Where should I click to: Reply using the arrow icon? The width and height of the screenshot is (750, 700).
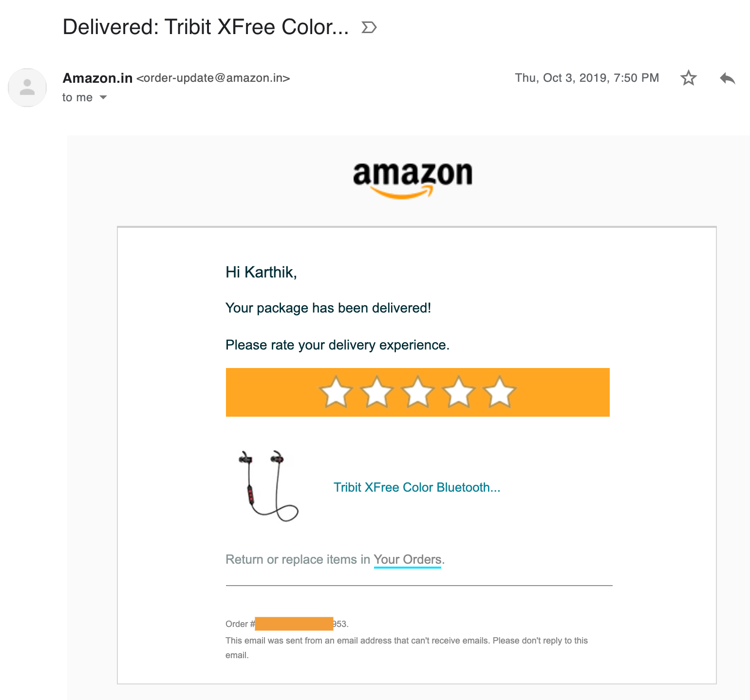[x=727, y=78]
